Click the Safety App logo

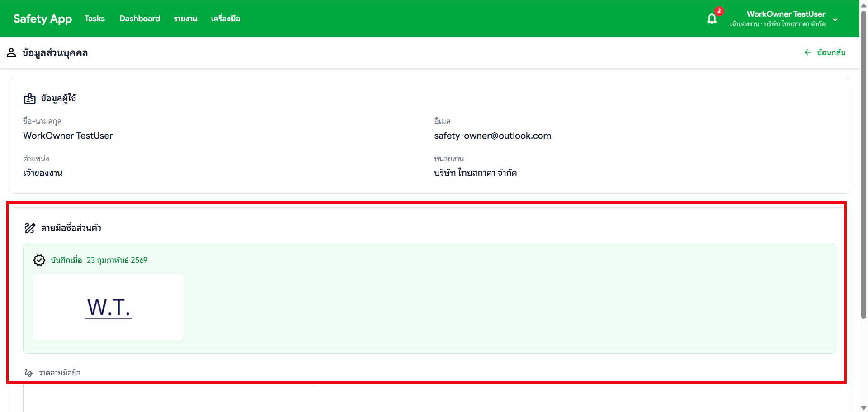[x=42, y=19]
